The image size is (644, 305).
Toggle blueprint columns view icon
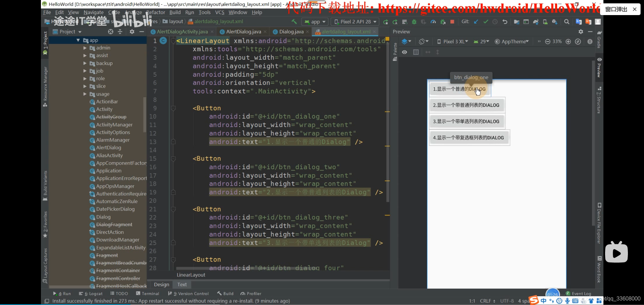[x=416, y=52]
